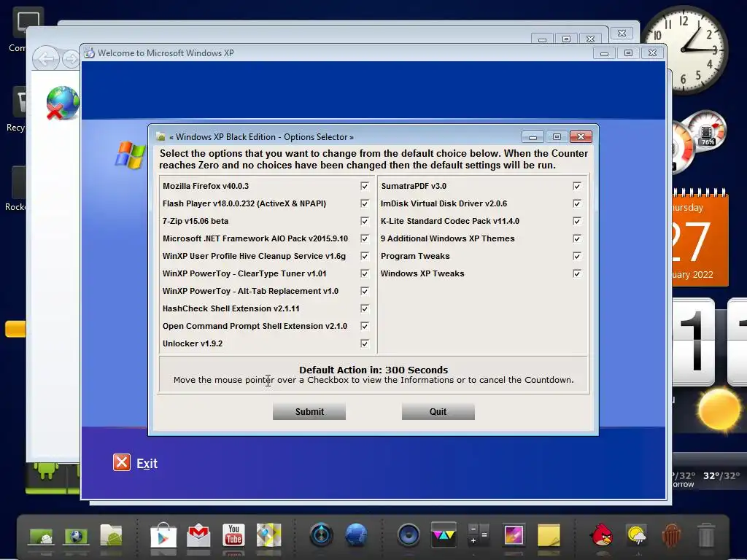Viewport: 747px width, 560px height.
Task: Launch Angry Birds from the dock
Action: pos(602,535)
